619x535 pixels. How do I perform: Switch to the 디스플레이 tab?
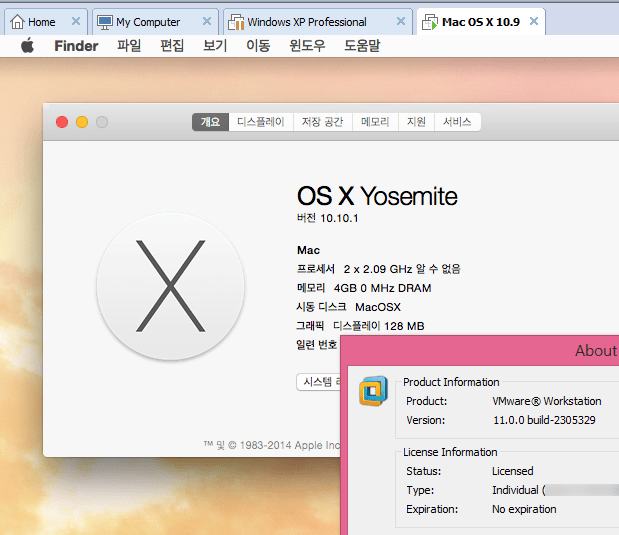[261, 122]
